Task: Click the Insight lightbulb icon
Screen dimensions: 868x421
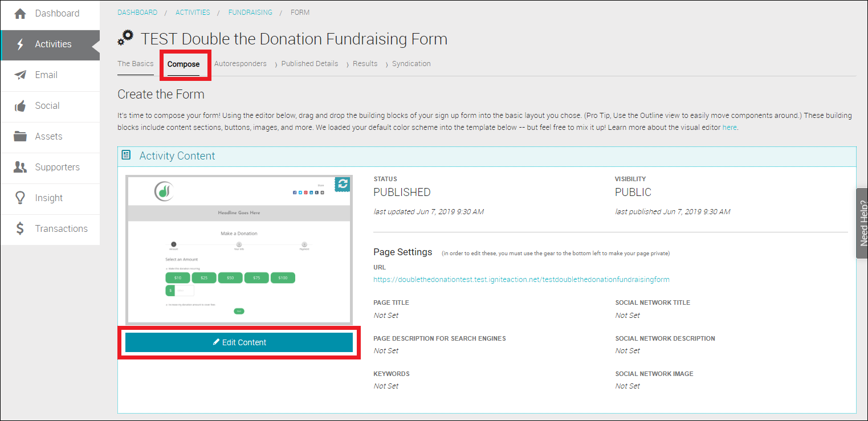Action: pyautogui.click(x=20, y=198)
